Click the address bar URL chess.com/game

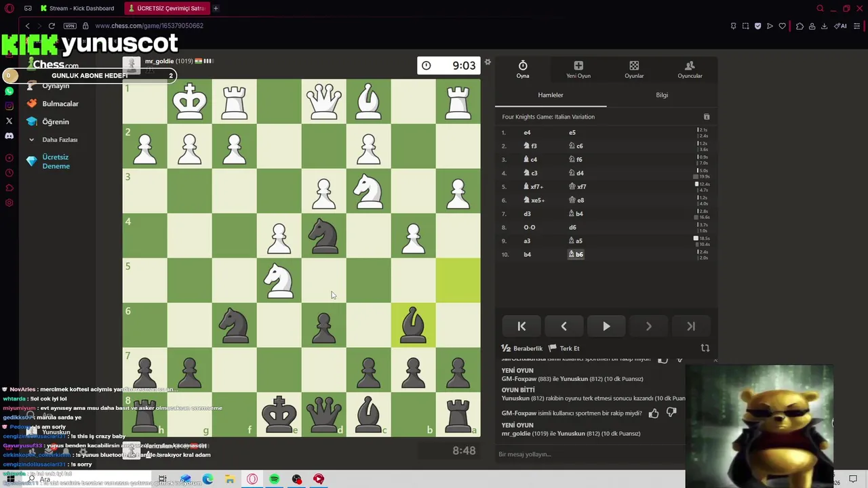149,26
